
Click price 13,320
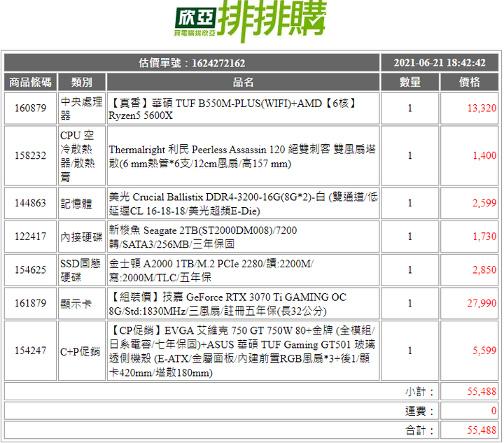(x=482, y=108)
